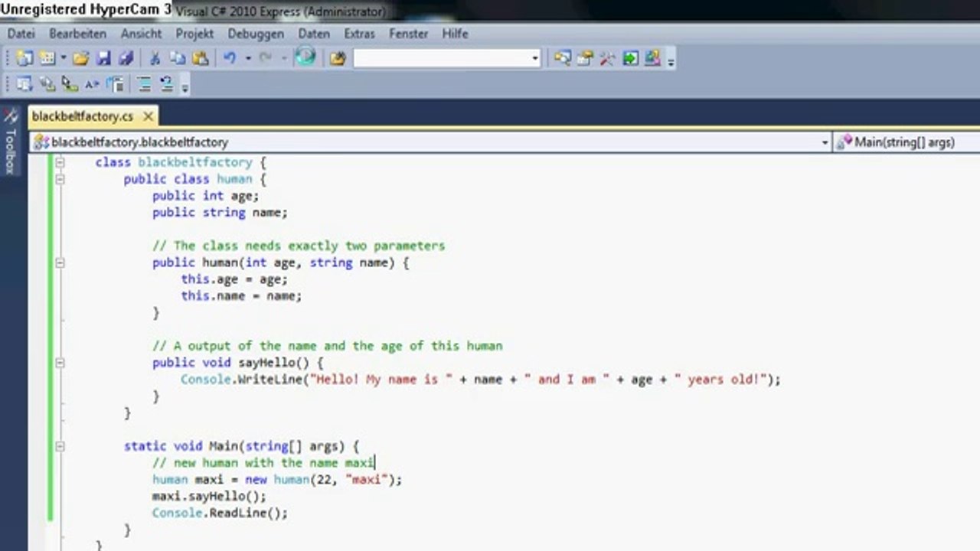Click the Copy icon in the toolbar

(178, 58)
